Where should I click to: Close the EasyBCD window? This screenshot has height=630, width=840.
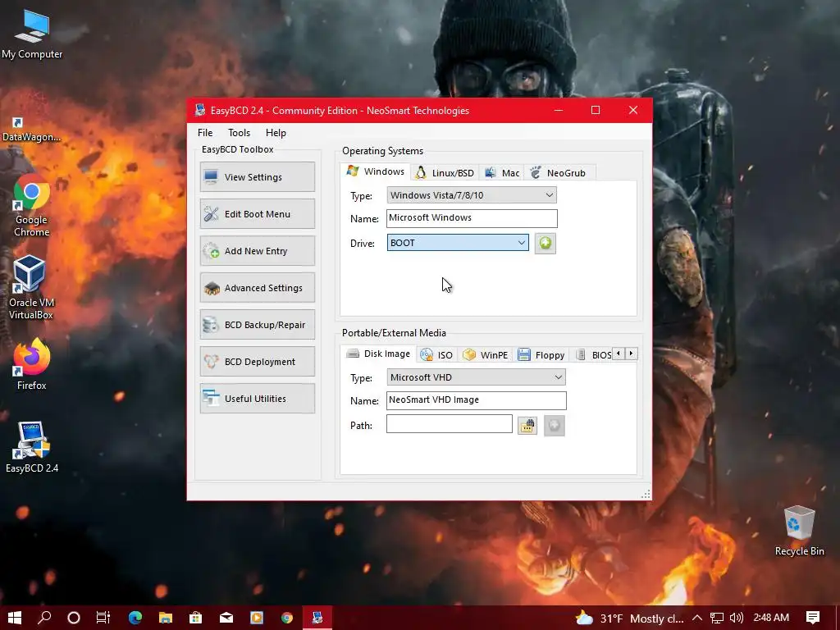pos(633,111)
